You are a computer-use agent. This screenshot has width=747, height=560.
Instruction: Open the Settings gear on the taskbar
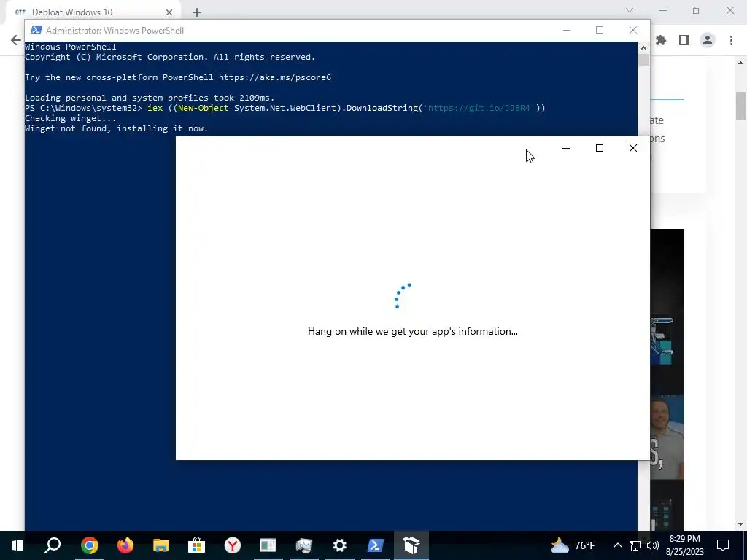click(340, 545)
